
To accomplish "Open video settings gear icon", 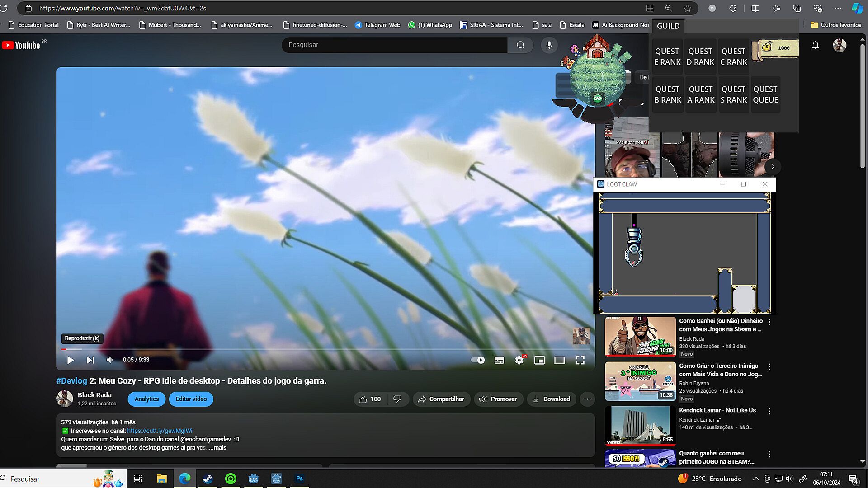I will [519, 360].
